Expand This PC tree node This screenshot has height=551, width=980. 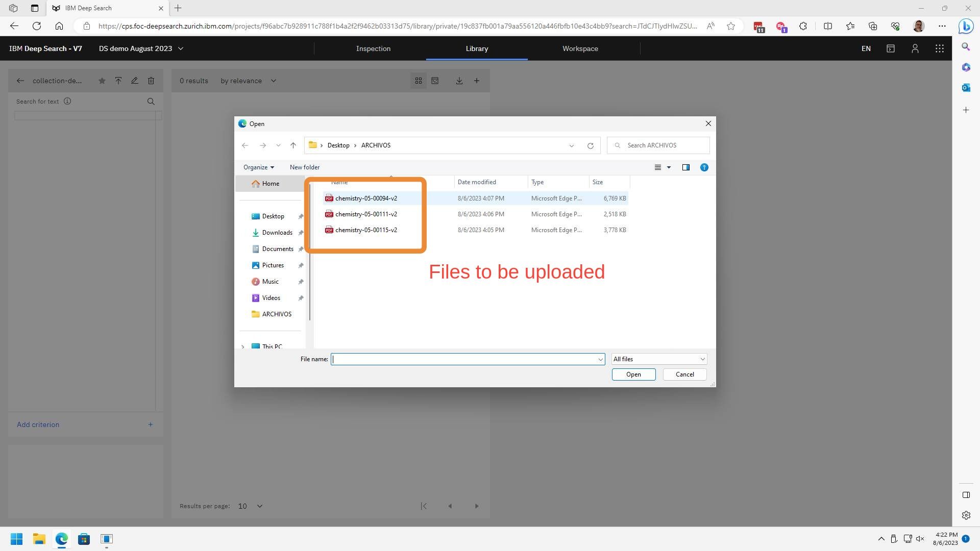(x=243, y=347)
